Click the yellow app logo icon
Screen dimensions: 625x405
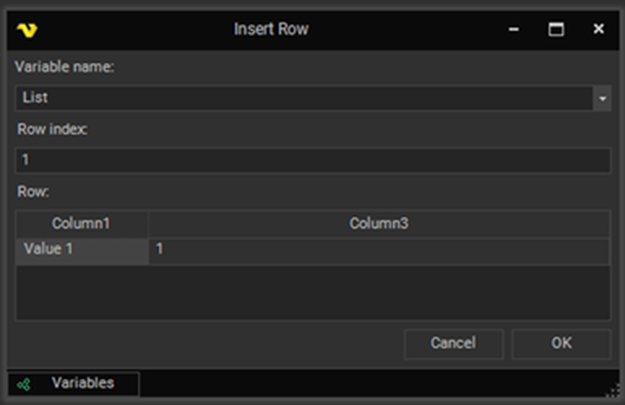[27, 30]
